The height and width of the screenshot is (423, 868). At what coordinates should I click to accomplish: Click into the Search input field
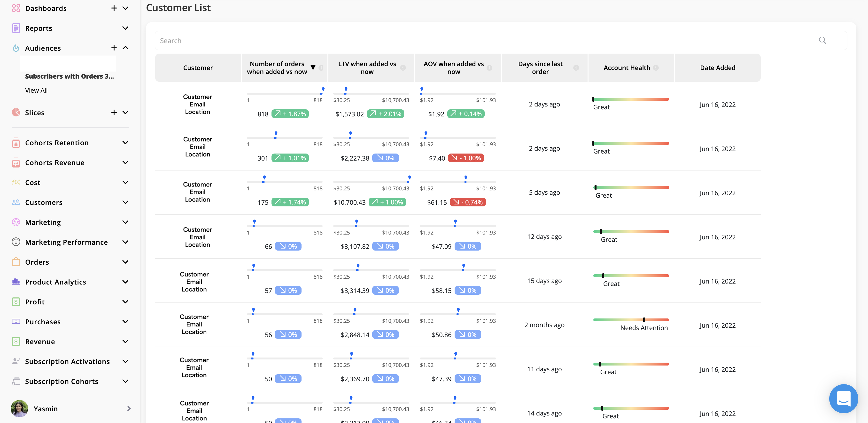(472, 41)
